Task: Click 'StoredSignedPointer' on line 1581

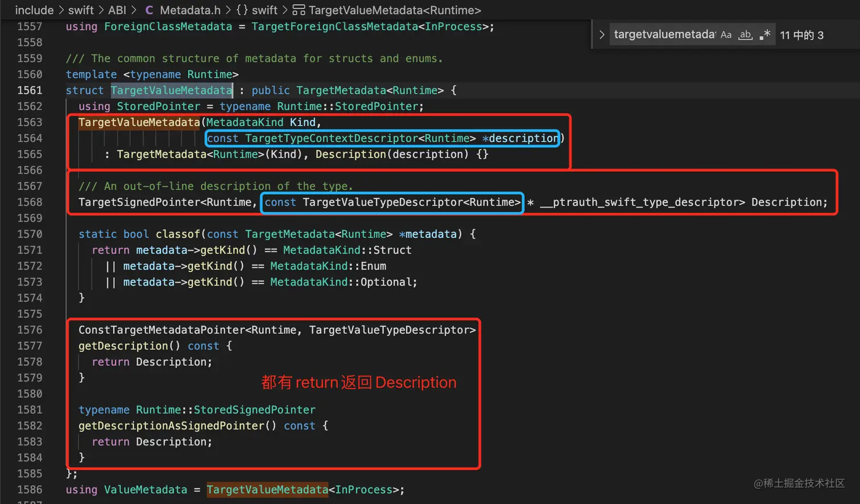Action: point(254,410)
